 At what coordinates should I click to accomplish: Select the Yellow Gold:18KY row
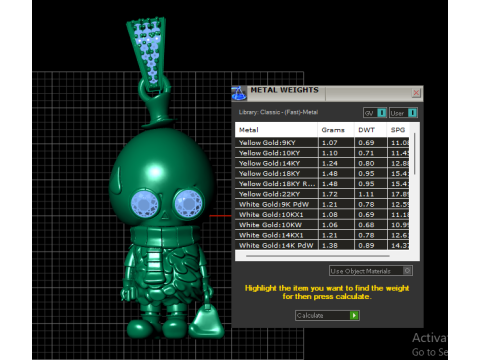pos(322,173)
